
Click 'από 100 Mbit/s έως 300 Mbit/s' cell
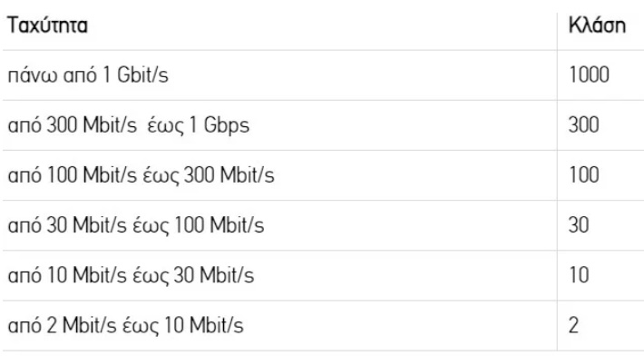[x=279, y=175]
